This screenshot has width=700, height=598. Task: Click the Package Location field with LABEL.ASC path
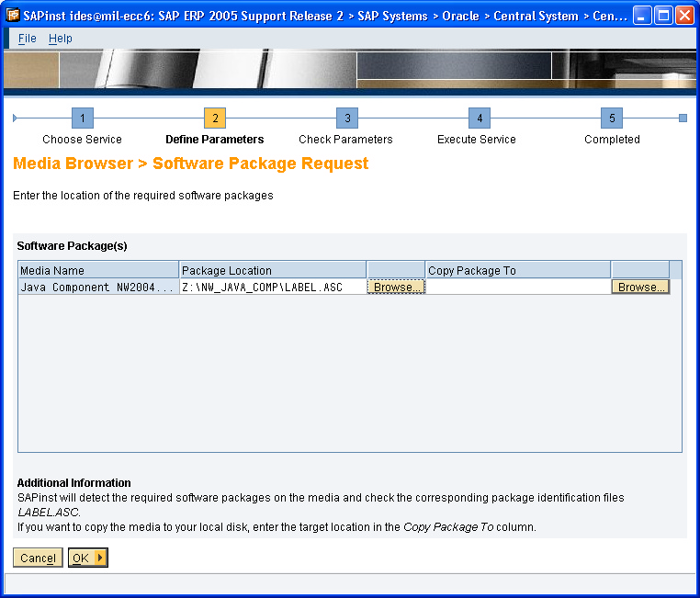pyautogui.click(x=272, y=288)
